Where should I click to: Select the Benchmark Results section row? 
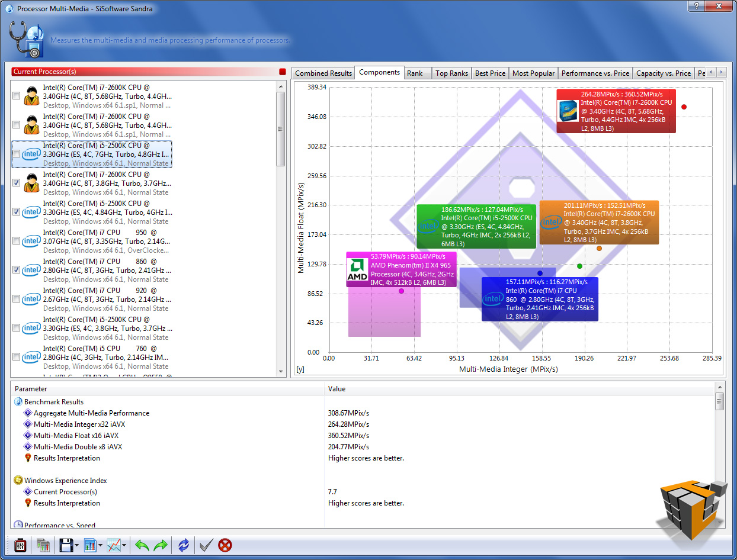[363, 402]
